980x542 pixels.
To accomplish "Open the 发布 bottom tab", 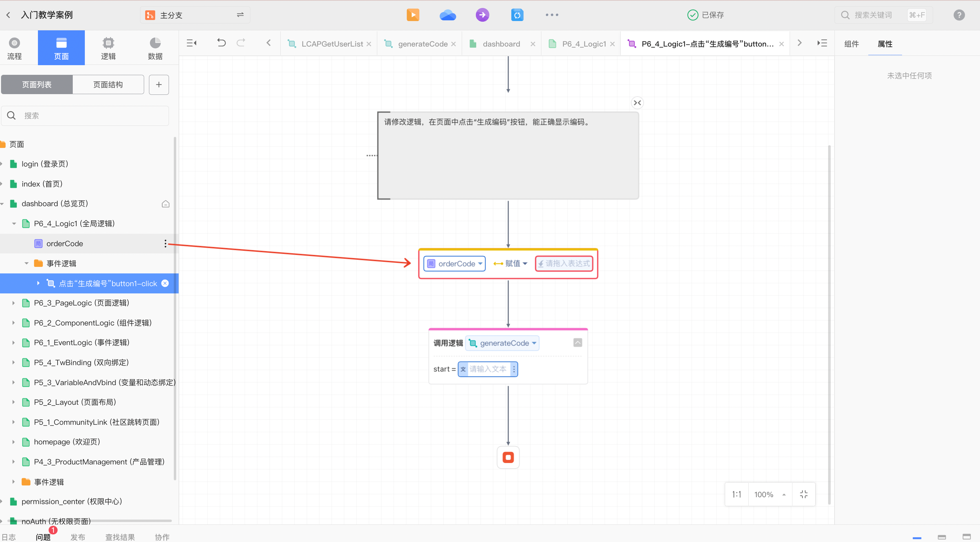I will [x=78, y=537].
